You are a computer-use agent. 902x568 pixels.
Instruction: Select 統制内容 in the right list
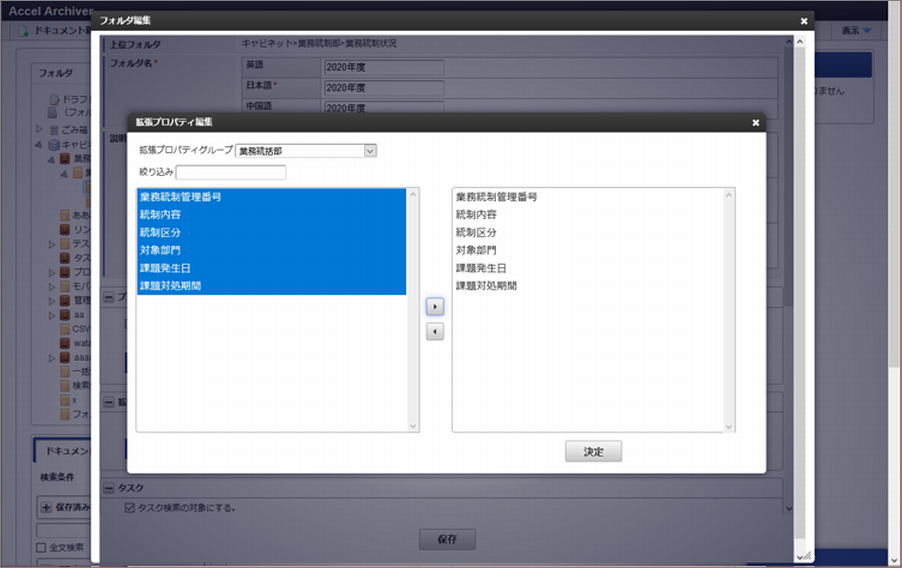pyautogui.click(x=587, y=215)
